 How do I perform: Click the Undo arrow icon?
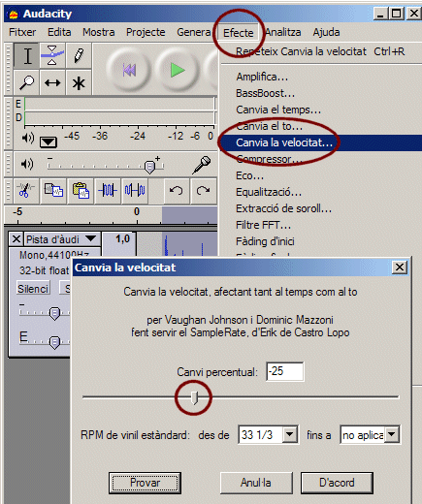pos(177,191)
